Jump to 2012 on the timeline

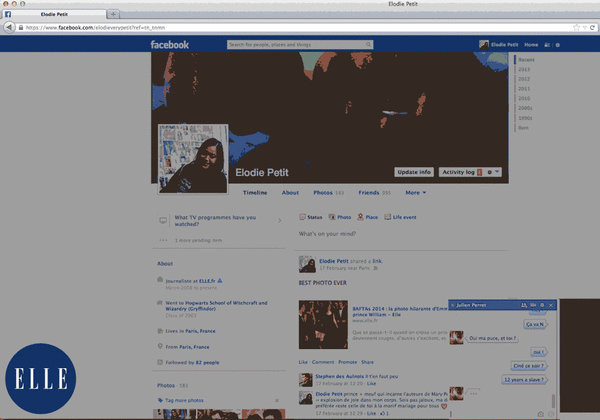tap(524, 78)
